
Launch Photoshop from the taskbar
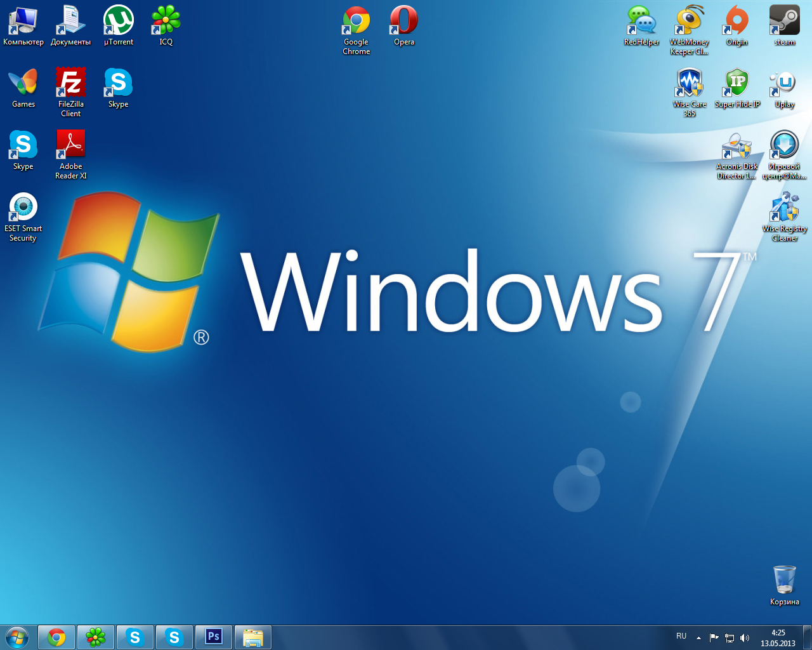[x=214, y=637]
